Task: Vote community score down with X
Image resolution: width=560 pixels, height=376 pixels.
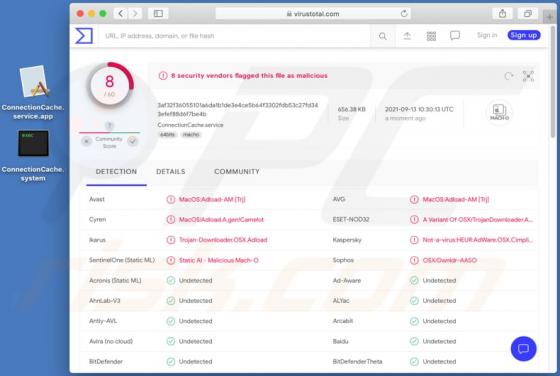Action: pyautogui.click(x=86, y=141)
